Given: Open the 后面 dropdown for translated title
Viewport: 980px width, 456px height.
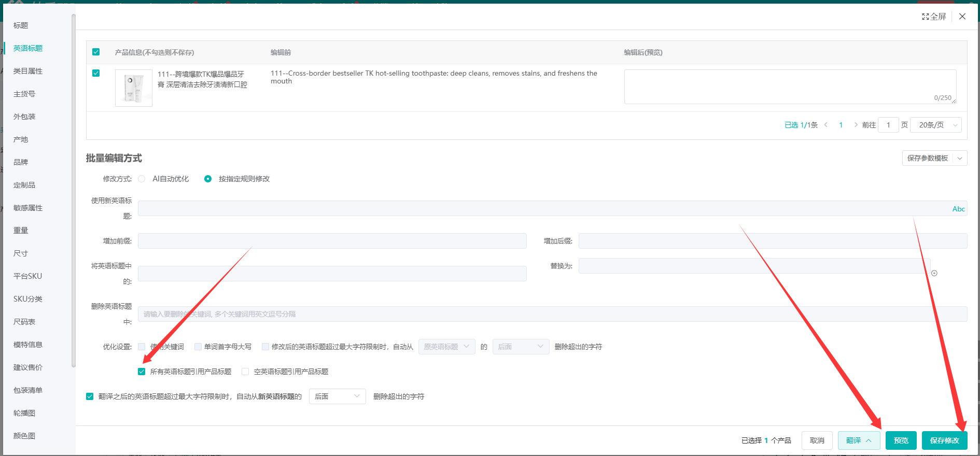Looking at the screenshot, I should pos(337,396).
